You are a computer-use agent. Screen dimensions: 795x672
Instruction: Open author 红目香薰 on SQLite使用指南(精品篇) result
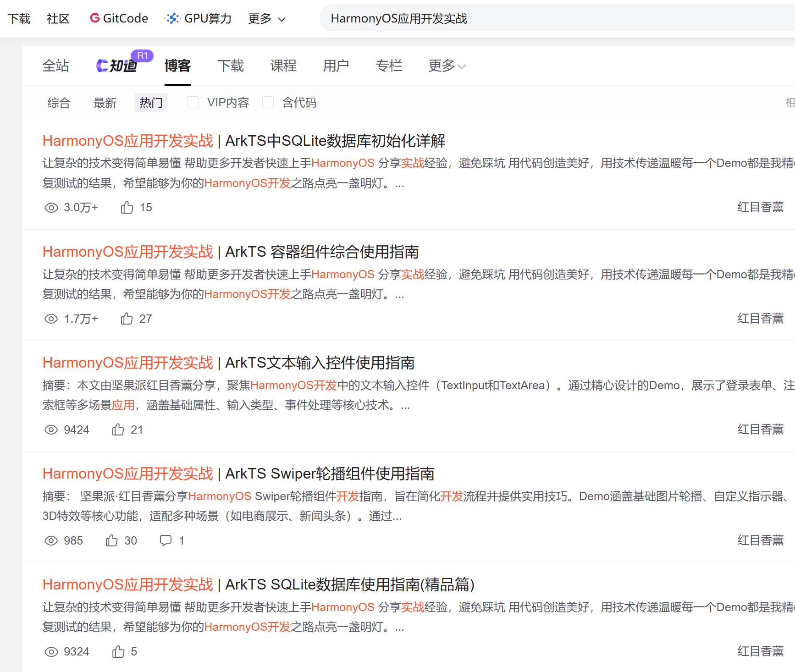pyautogui.click(x=761, y=651)
